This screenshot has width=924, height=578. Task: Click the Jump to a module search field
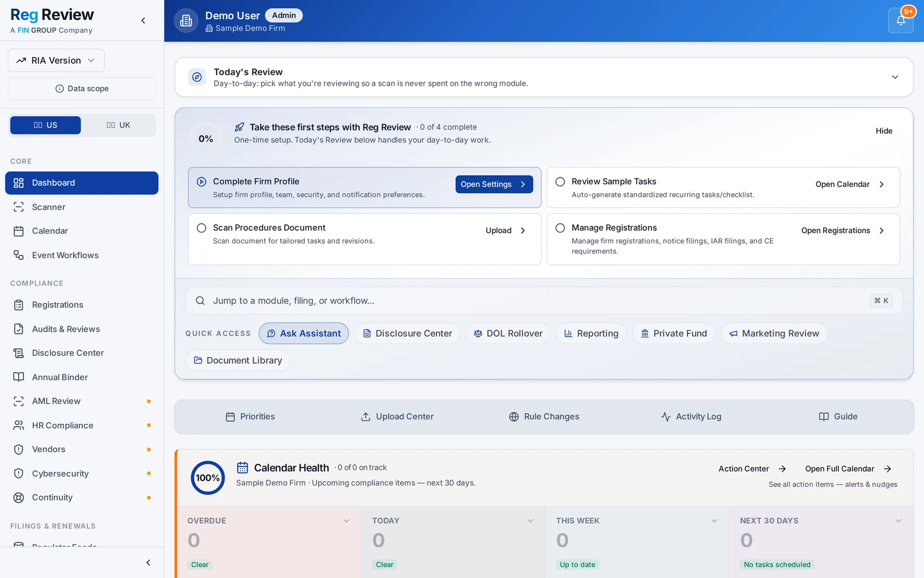[x=544, y=301]
